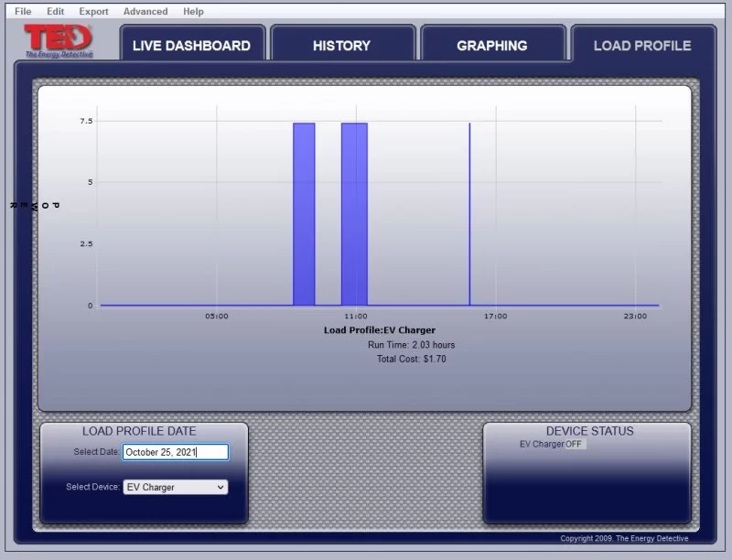This screenshot has height=560, width=732.
Task: Expand the Select Device dropdown
Action: point(175,488)
